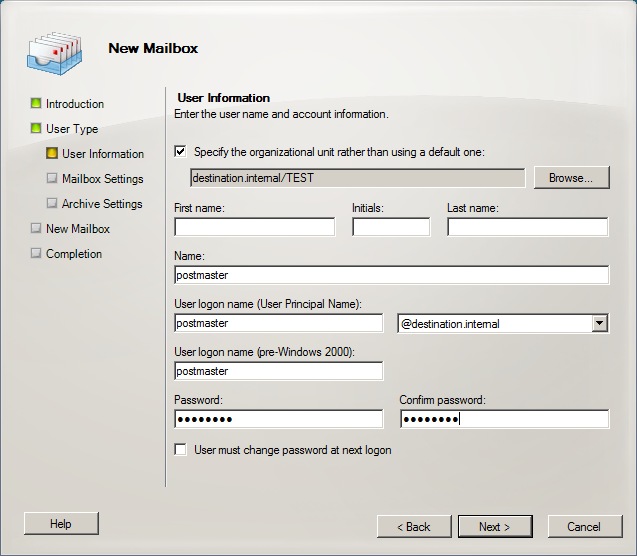Click the Archive Settings step indicator
The image size is (637, 556).
coord(52,203)
